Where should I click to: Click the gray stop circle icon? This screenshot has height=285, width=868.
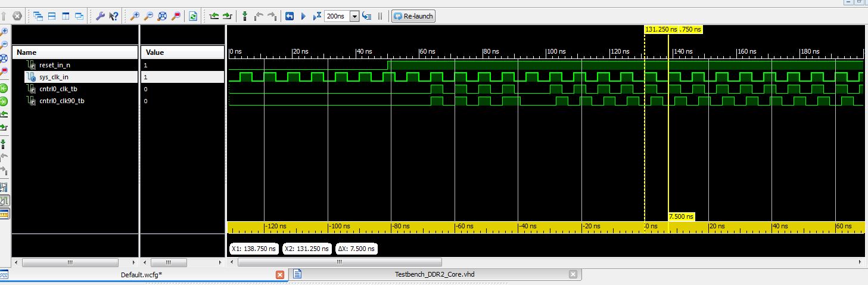point(17,16)
